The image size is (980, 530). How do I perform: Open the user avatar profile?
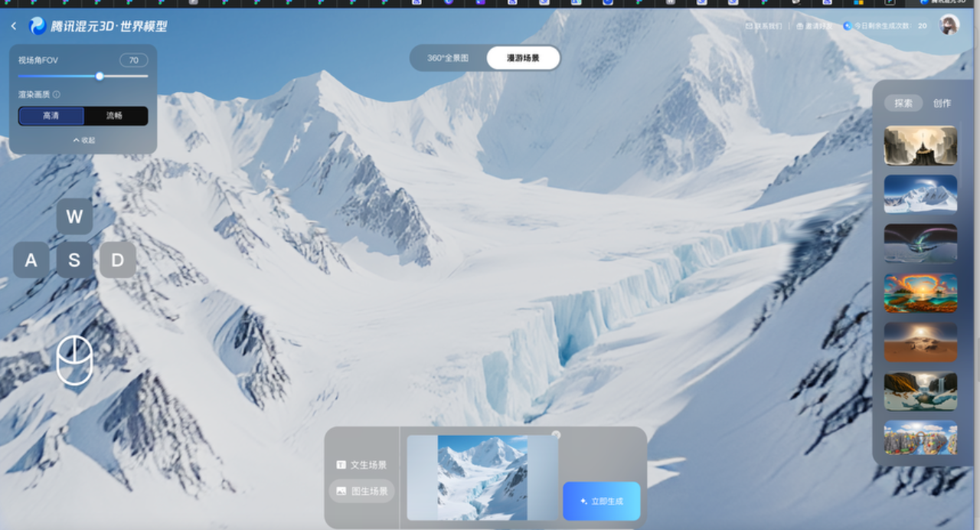click(949, 25)
